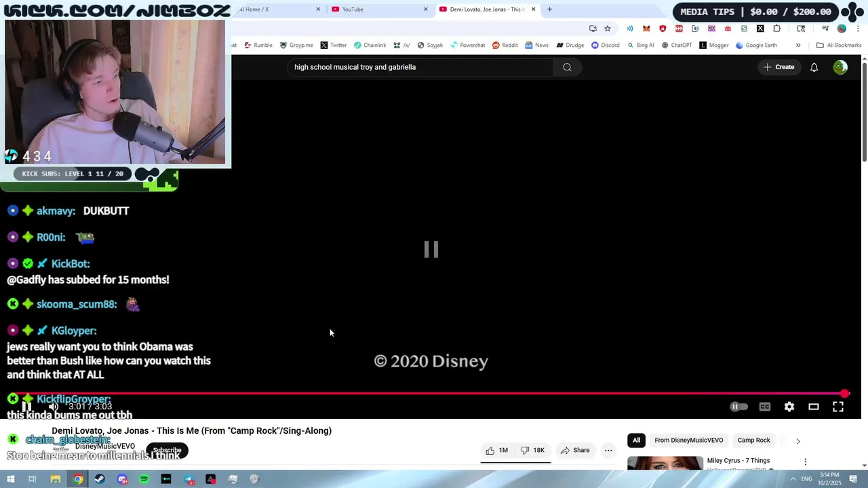Screen dimensions: 868x488
Task: Open the Drudge bookmark
Action: 570,45
